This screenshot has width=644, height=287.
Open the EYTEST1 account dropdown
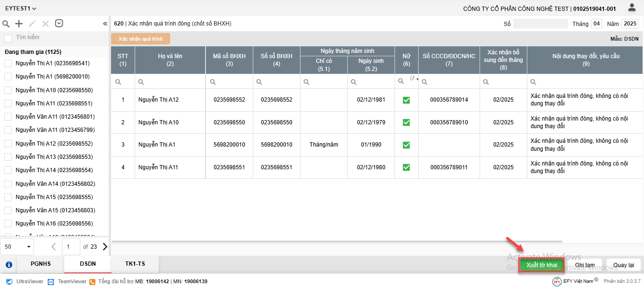[21, 9]
